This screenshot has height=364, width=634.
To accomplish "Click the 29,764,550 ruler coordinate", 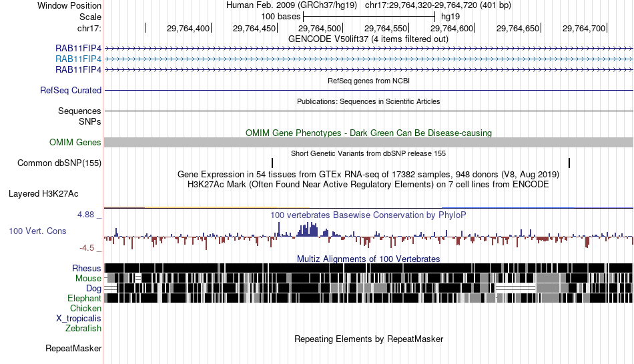I will pos(386,28).
